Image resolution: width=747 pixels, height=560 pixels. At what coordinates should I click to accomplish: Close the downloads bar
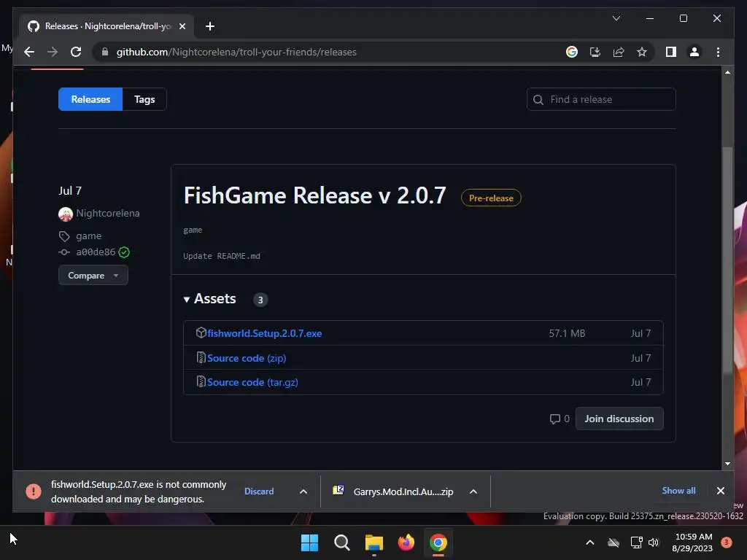tap(720, 491)
